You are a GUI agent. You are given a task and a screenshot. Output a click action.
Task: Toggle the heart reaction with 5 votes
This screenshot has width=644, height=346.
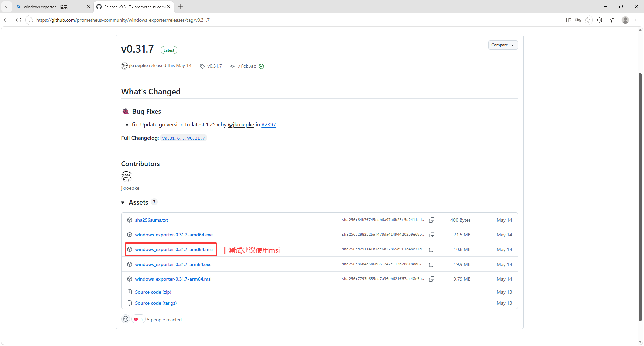138,319
